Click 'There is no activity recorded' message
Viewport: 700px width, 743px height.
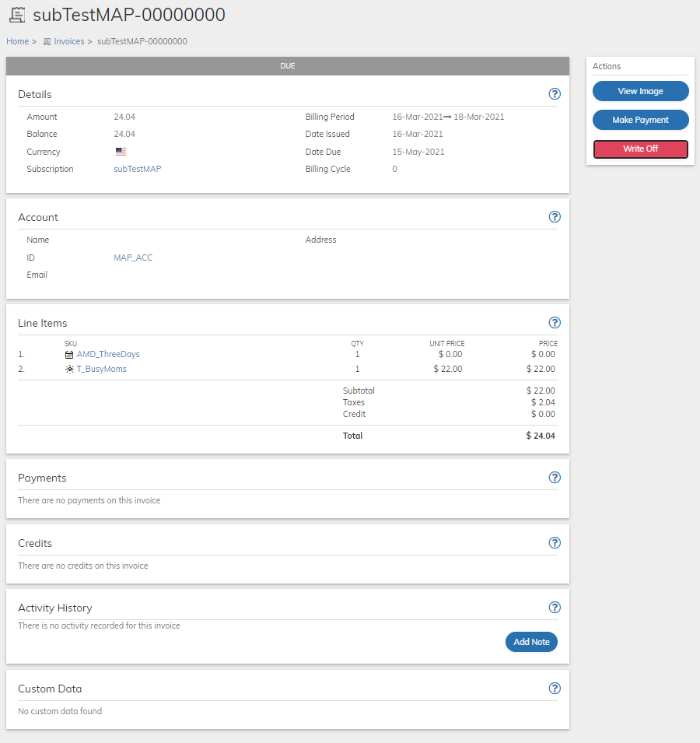tap(99, 626)
